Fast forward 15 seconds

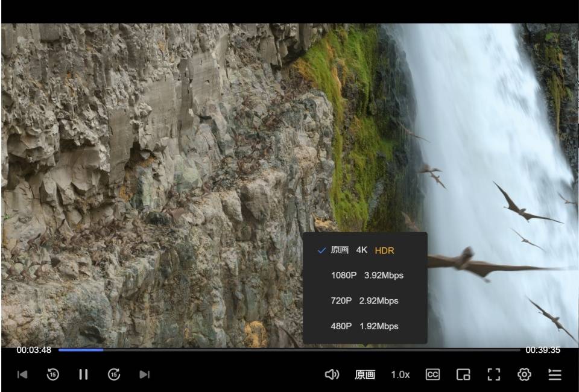114,375
